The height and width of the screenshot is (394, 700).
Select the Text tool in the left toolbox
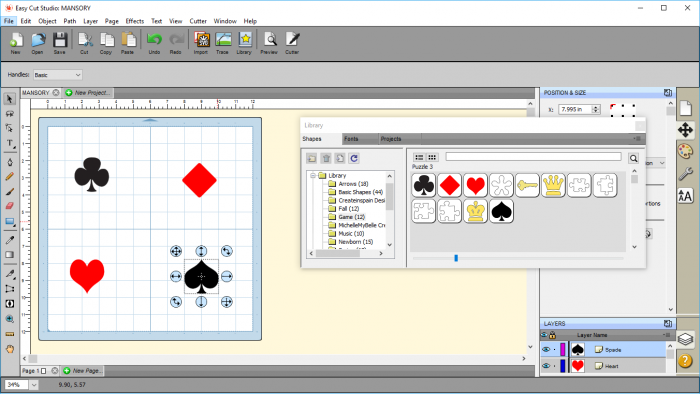tap(9, 143)
